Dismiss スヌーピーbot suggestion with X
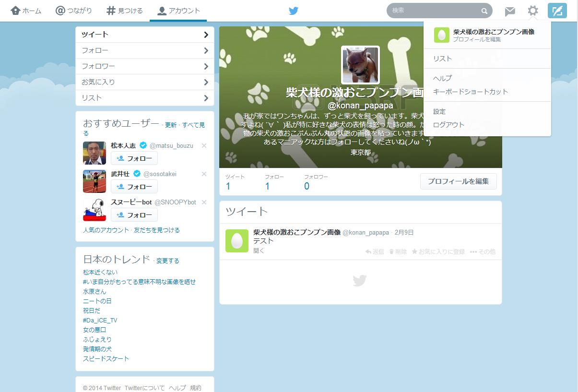578x392 pixels. (x=204, y=202)
